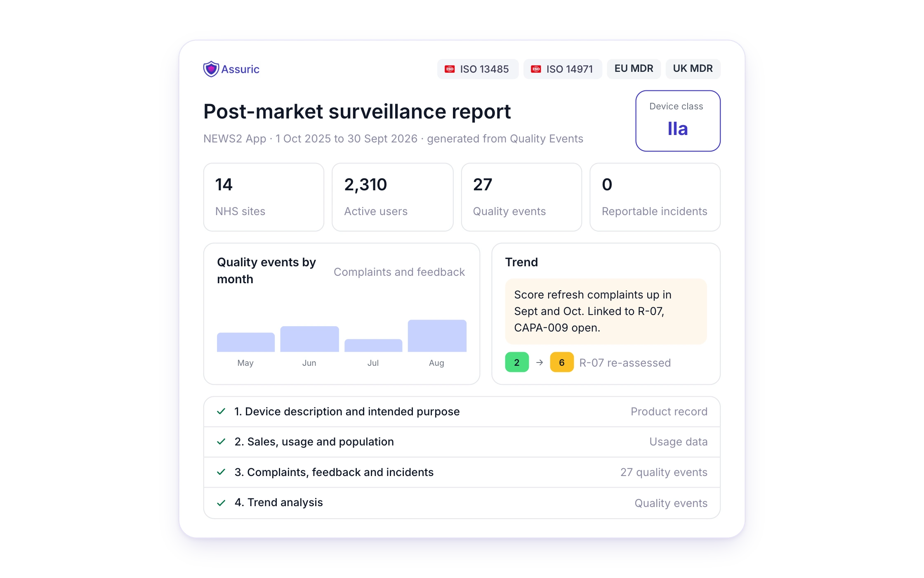The image size is (924, 578).
Task: Open the 0 Reportable incidents card
Action: [x=655, y=197]
